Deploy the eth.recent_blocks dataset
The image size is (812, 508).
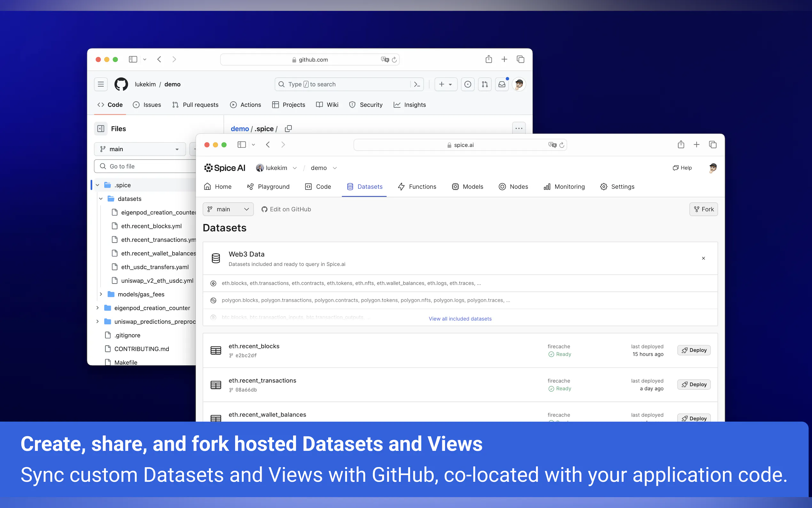pos(693,350)
